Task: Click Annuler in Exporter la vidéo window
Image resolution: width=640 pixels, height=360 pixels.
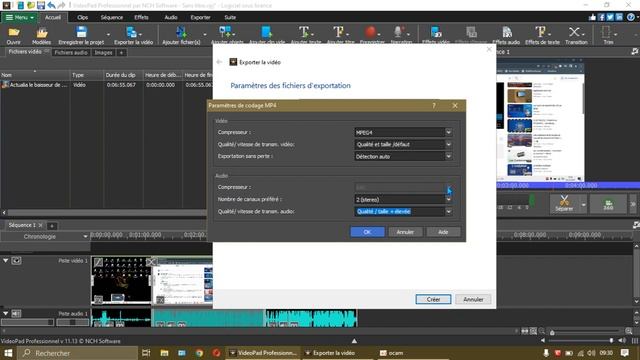Action: 473,299
